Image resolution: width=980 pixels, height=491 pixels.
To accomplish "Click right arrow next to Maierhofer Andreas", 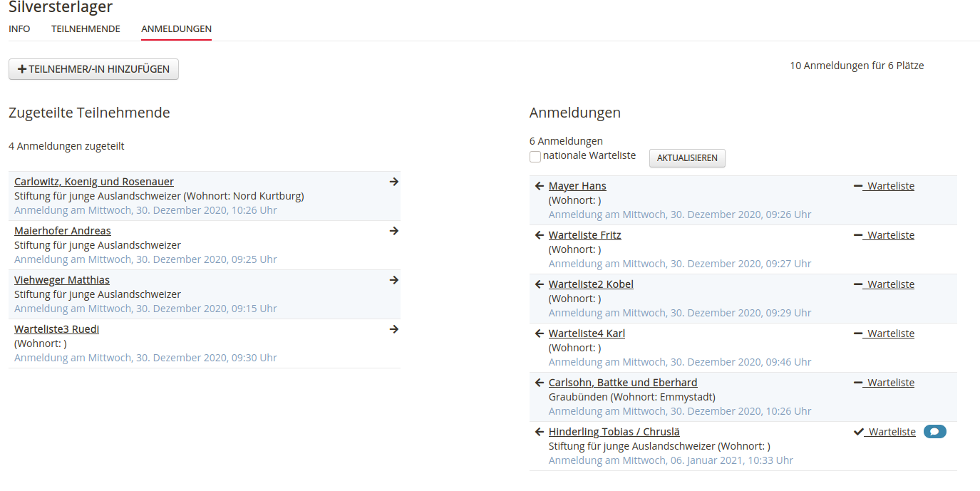I will (x=394, y=231).
